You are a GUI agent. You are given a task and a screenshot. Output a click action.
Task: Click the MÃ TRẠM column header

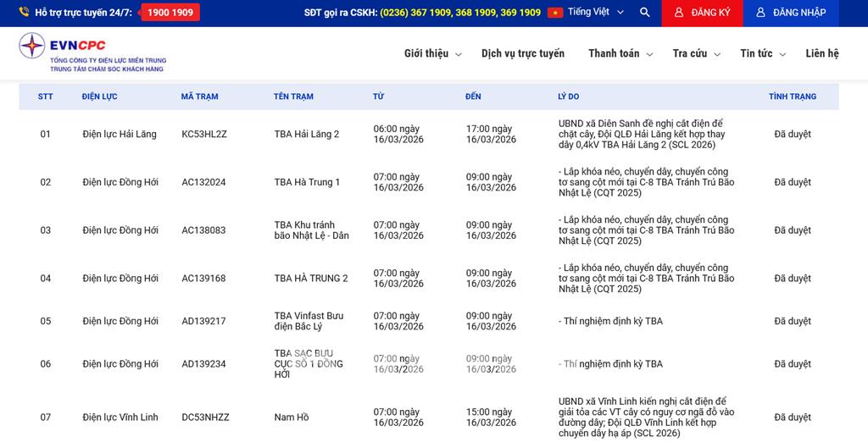(199, 97)
